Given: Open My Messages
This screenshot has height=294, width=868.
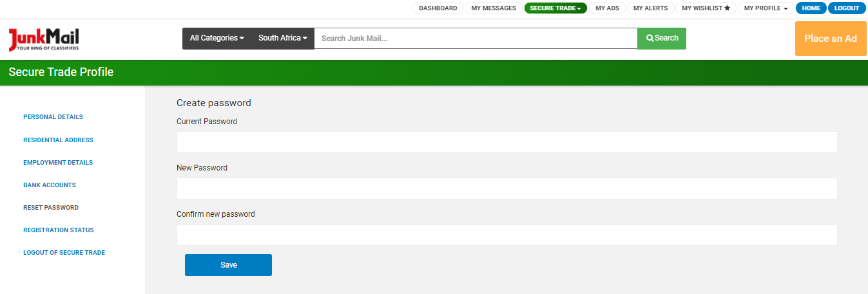Looking at the screenshot, I should tap(494, 8).
